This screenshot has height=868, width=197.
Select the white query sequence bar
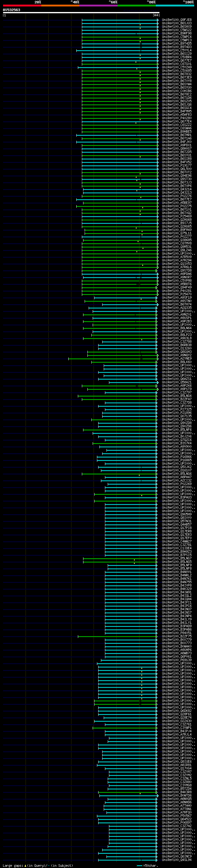[81, 12]
